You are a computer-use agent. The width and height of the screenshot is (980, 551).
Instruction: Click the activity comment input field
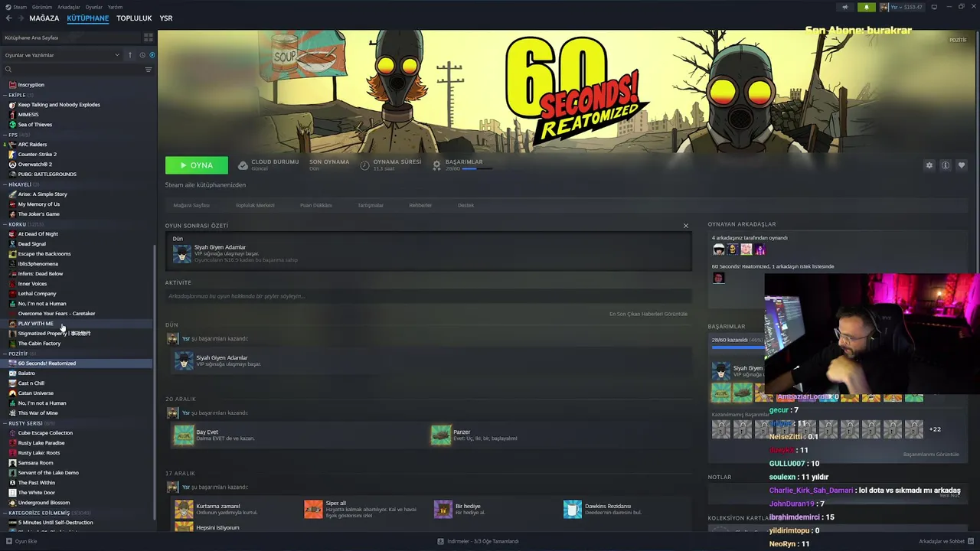click(428, 296)
